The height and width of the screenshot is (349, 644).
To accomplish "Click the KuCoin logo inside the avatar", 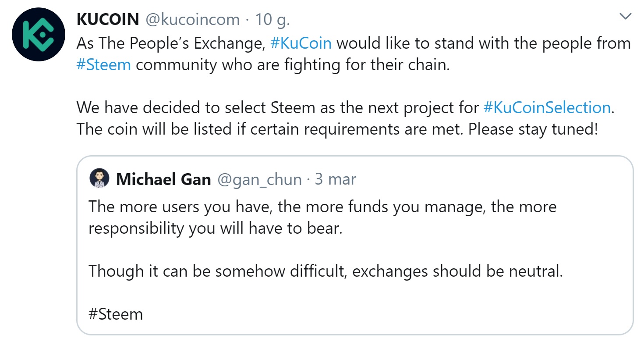I will tap(38, 33).
